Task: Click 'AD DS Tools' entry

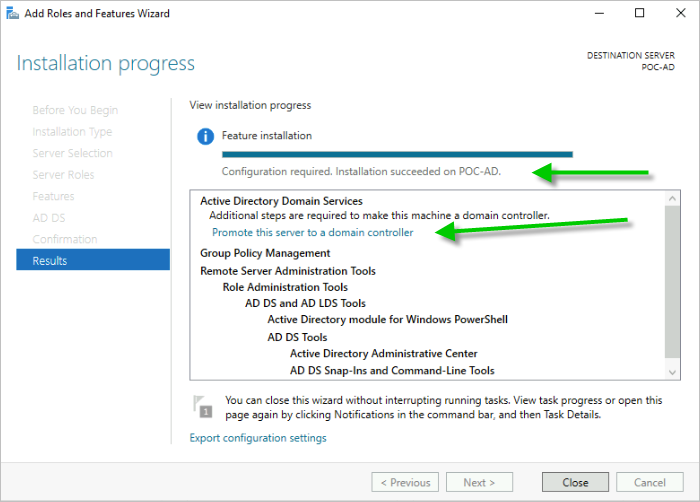Action: (297, 337)
